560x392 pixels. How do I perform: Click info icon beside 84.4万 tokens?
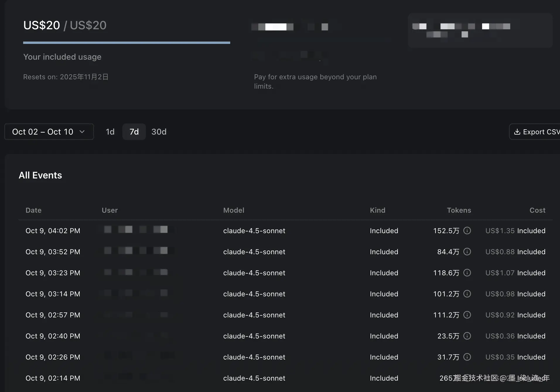467,252
